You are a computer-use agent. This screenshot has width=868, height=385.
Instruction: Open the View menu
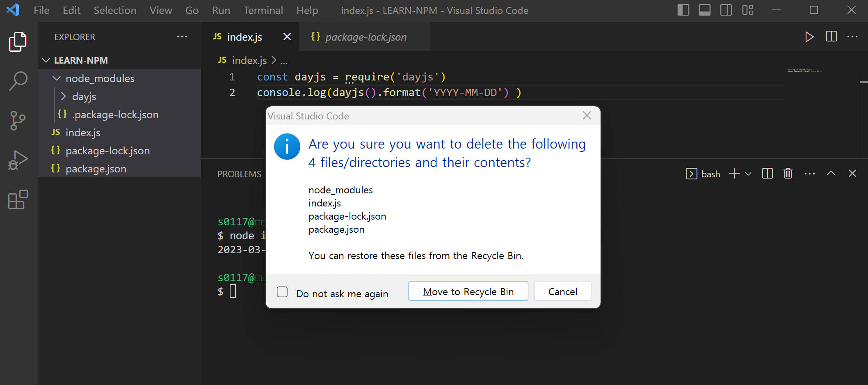pyautogui.click(x=160, y=10)
